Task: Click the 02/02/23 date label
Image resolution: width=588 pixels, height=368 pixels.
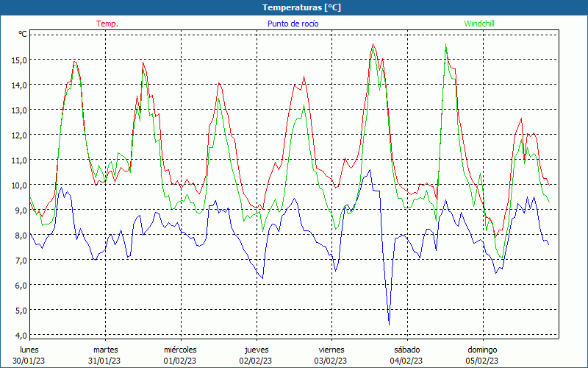Action: (256, 361)
